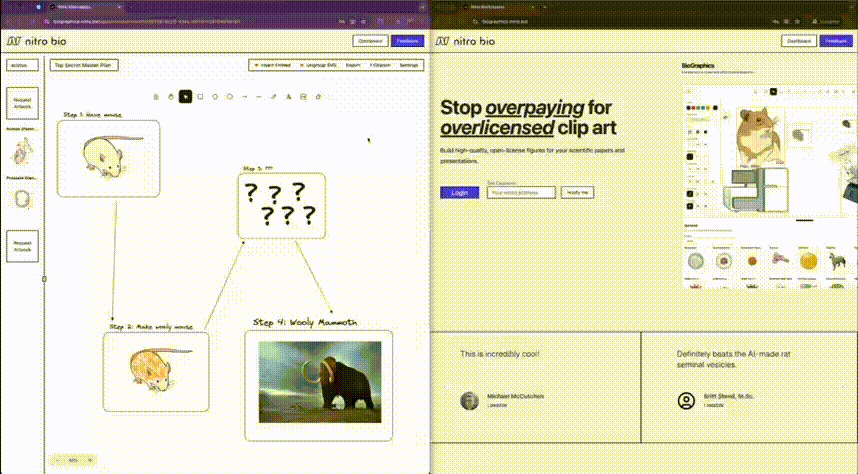Click the zoom in plus button
This screenshot has width=858, height=474.
(89, 459)
